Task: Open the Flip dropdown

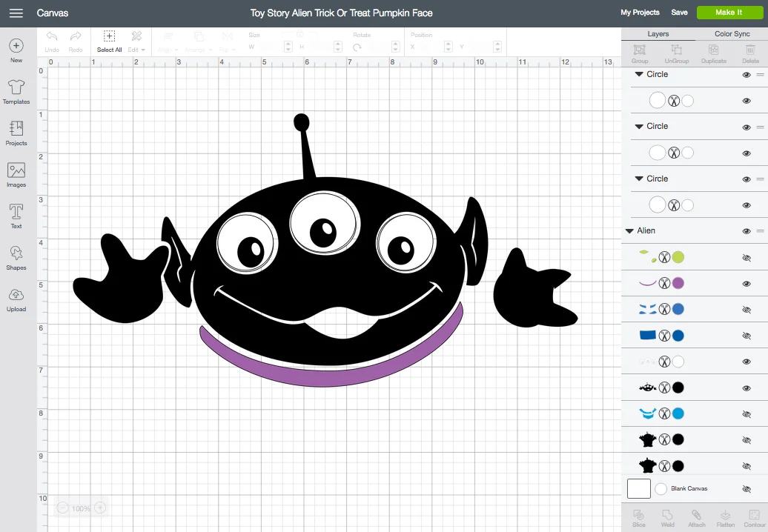Action: [228, 42]
